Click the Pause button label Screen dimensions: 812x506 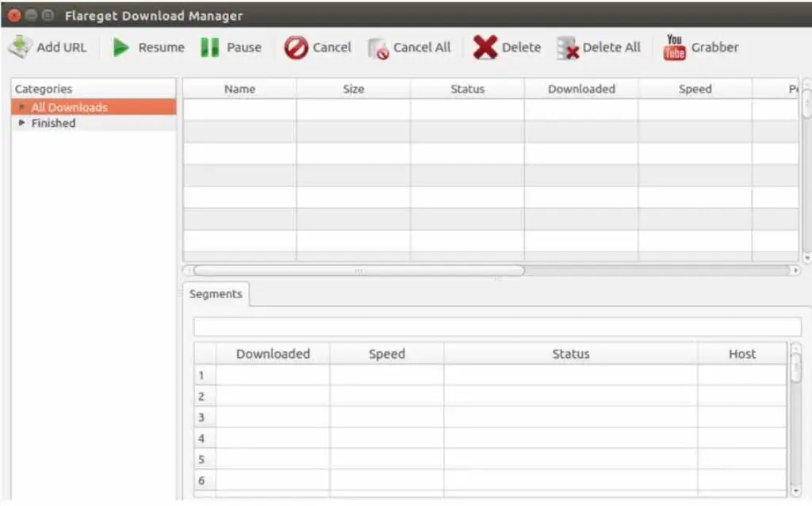click(x=244, y=47)
